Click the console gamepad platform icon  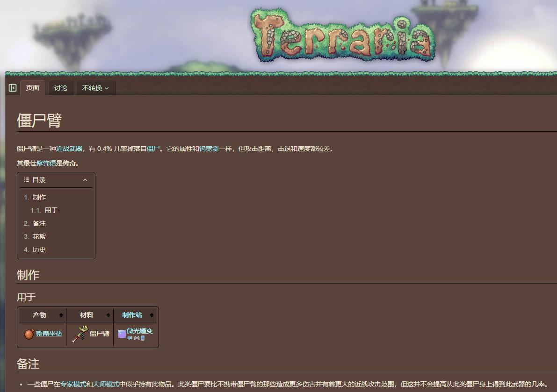(137, 338)
